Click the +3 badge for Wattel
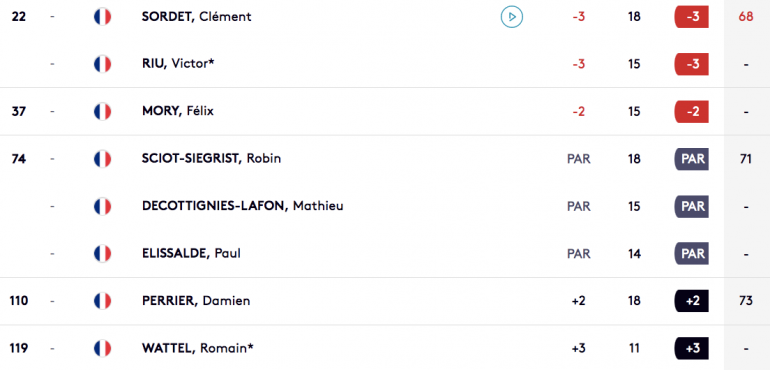770x370 pixels. click(x=691, y=348)
